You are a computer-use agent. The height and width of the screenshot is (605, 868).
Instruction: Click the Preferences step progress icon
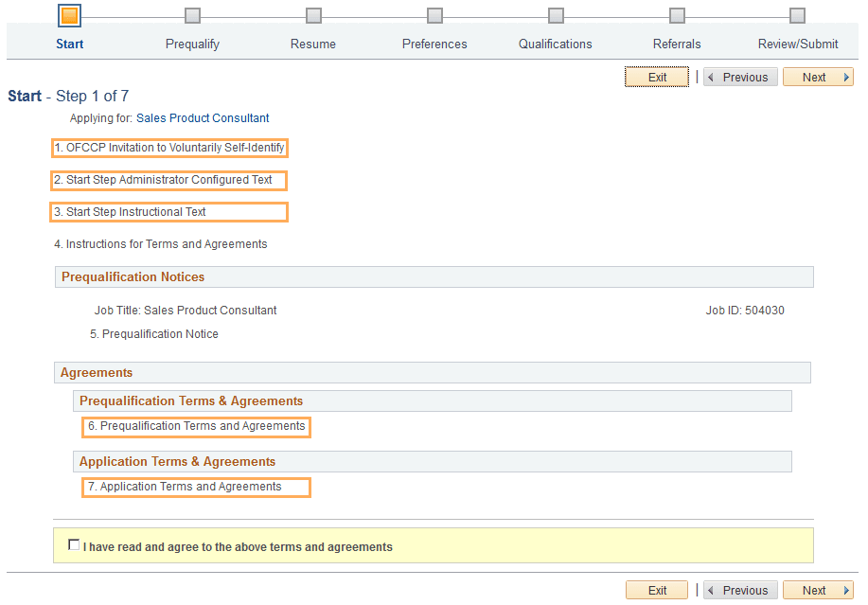pyautogui.click(x=434, y=15)
